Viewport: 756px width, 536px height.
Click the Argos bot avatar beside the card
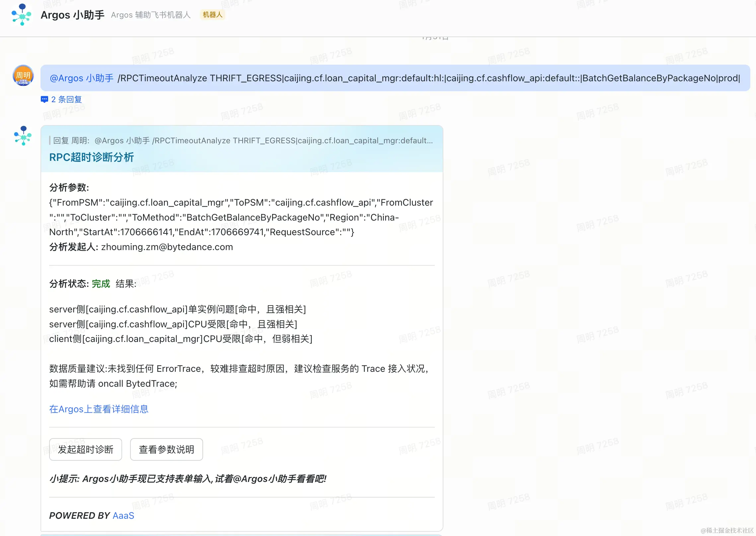click(x=23, y=135)
